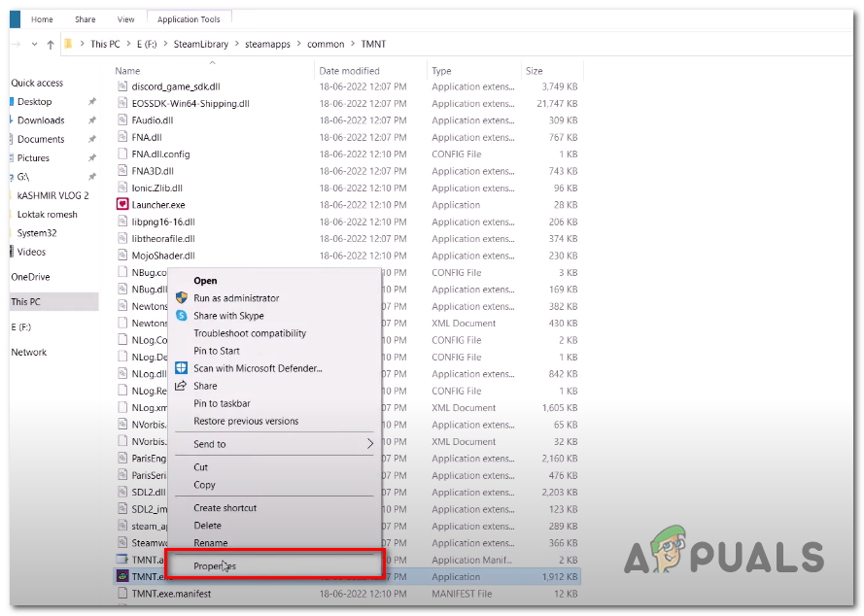Click the FNA.dll.config file icon
The width and height of the screenshot is (864, 616).
point(122,154)
